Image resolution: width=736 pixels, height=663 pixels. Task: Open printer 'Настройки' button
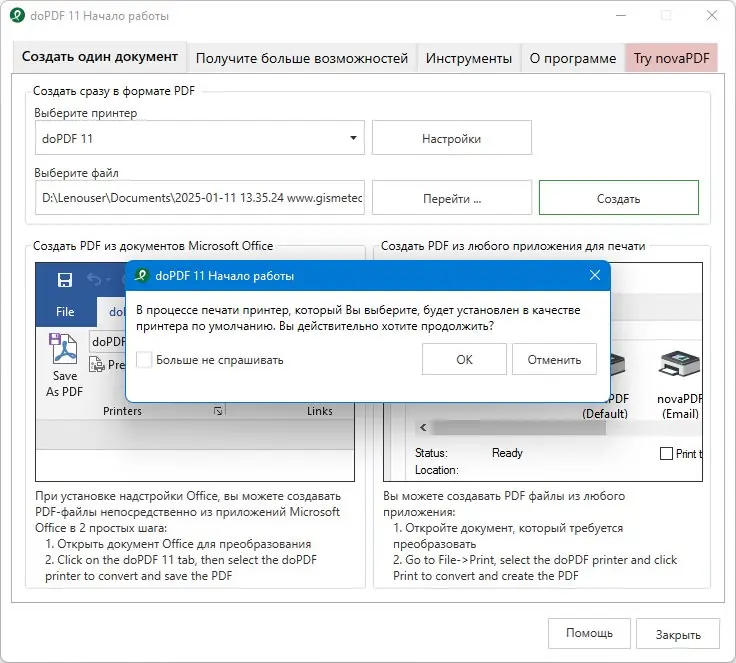tap(451, 139)
